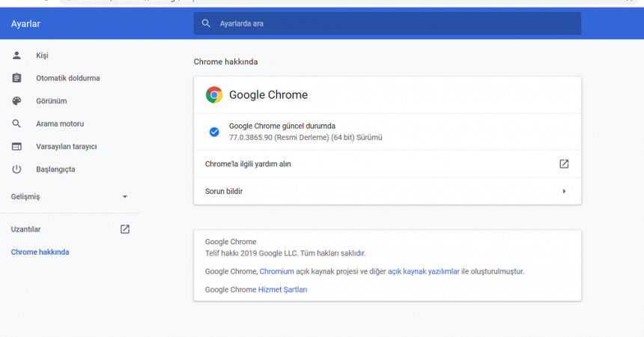This screenshot has height=337, width=644.
Task: Open Sorun bildir via its arrow
Action: [564, 191]
